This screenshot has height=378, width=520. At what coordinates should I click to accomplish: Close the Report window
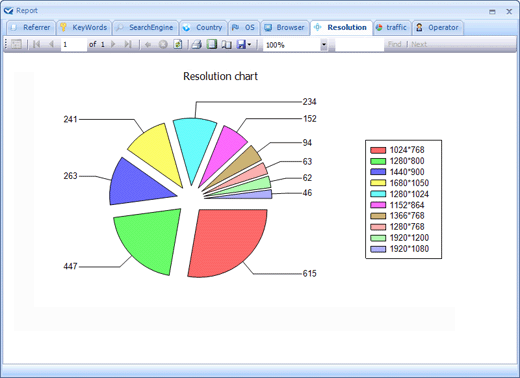[x=509, y=12]
